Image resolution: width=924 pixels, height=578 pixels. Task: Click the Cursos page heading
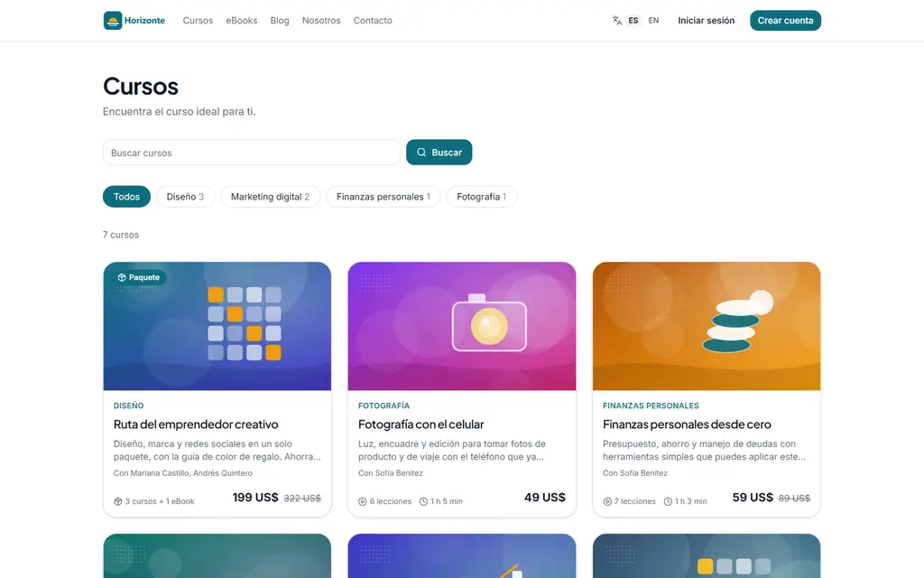click(140, 87)
